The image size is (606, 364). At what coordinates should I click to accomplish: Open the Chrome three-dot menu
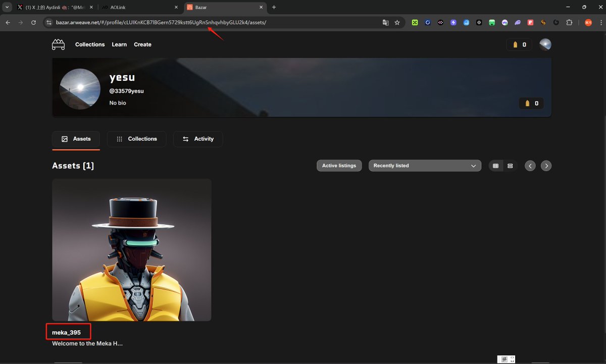pyautogui.click(x=600, y=23)
